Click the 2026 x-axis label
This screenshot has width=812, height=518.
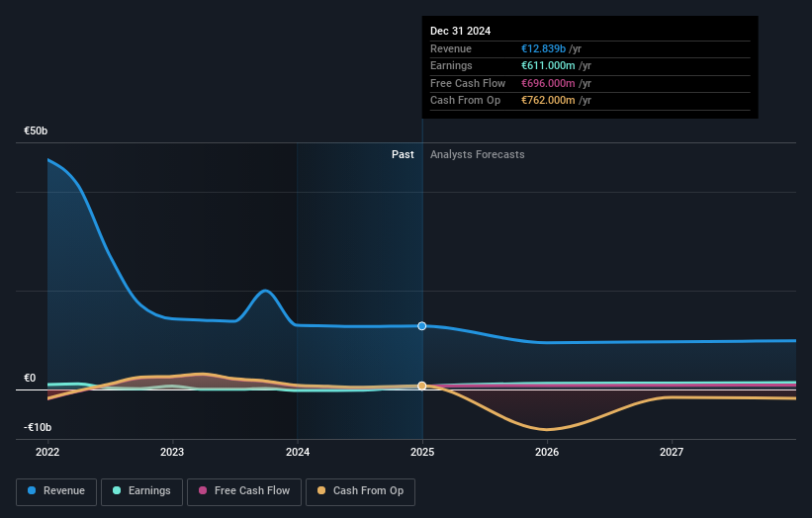(x=547, y=452)
